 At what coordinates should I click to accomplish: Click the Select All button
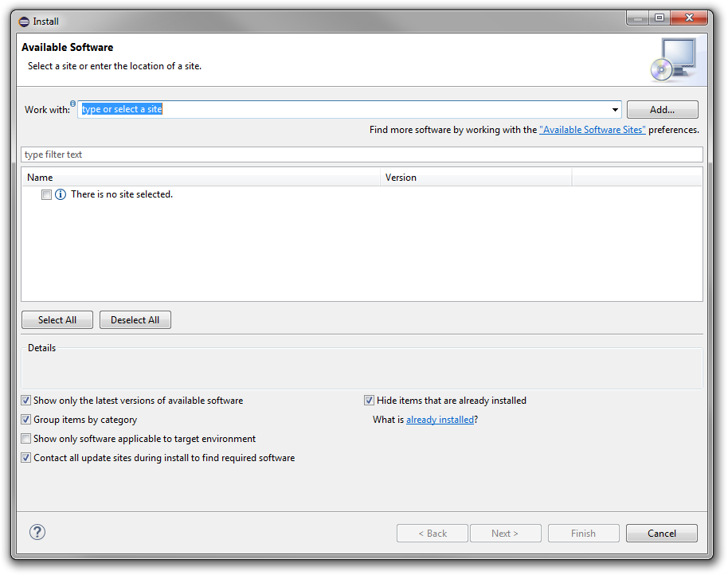click(57, 320)
